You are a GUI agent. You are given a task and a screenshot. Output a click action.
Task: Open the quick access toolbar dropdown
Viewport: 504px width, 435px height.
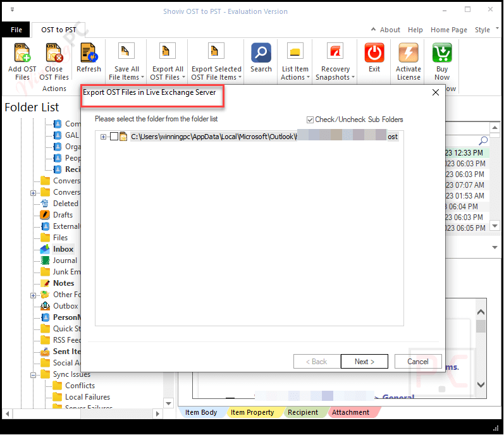pos(12,9)
